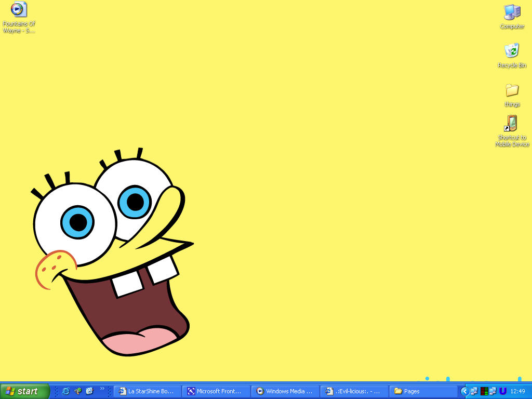
Task: Switch to Microsoft Front... taskbar window
Action: pos(216,391)
